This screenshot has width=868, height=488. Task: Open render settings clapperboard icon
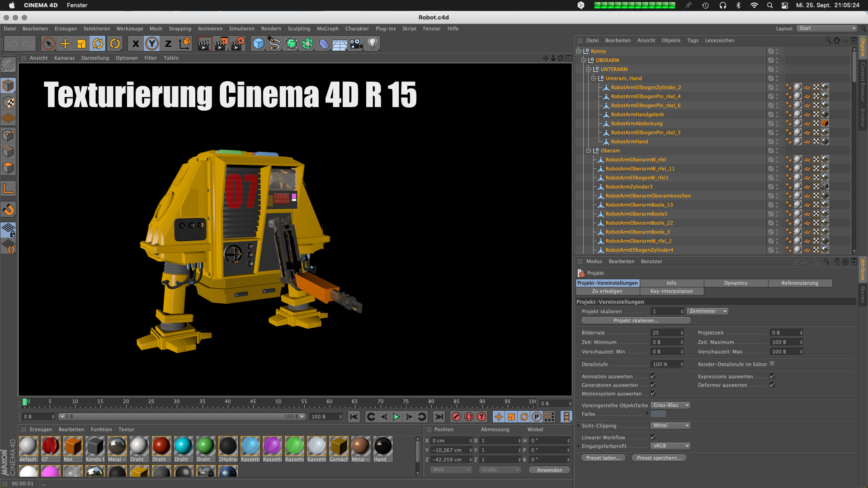[x=237, y=44]
